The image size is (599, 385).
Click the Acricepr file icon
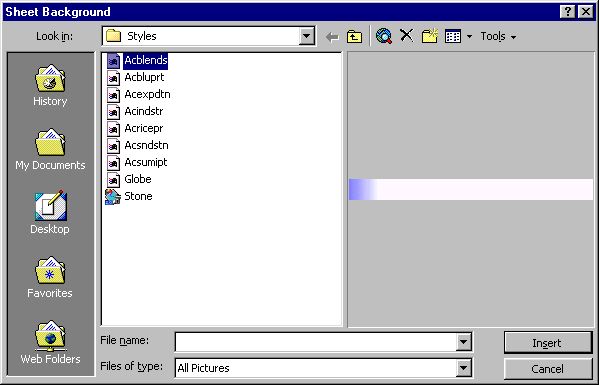point(113,129)
